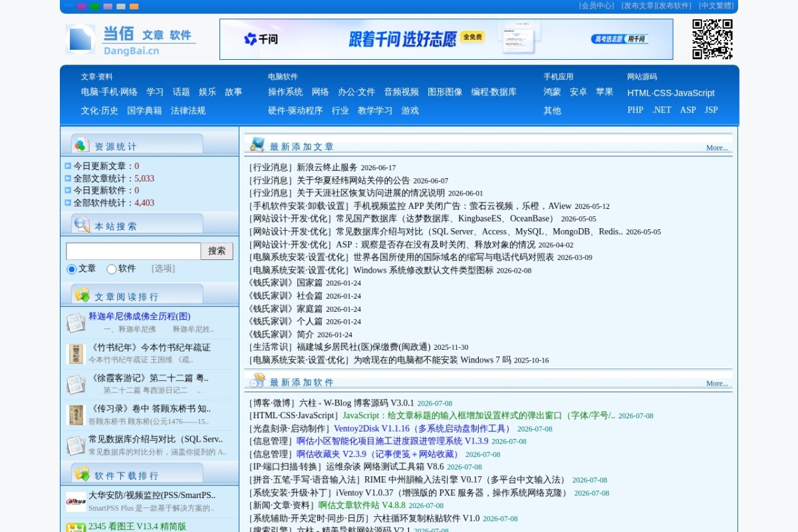Click the book thumbnail beside 传习录
This screenshot has width=798, height=532.
[76, 415]
